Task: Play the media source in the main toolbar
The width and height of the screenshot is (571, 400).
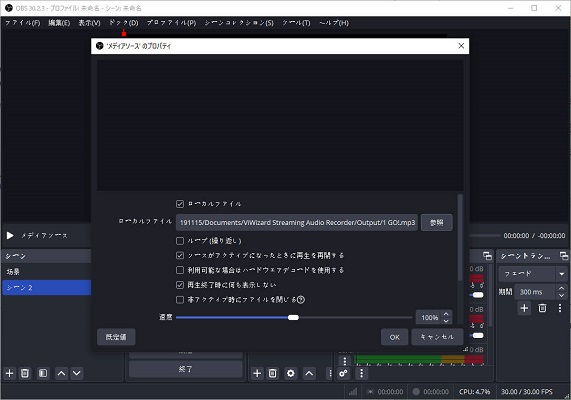Action: [x=10, y=235]
